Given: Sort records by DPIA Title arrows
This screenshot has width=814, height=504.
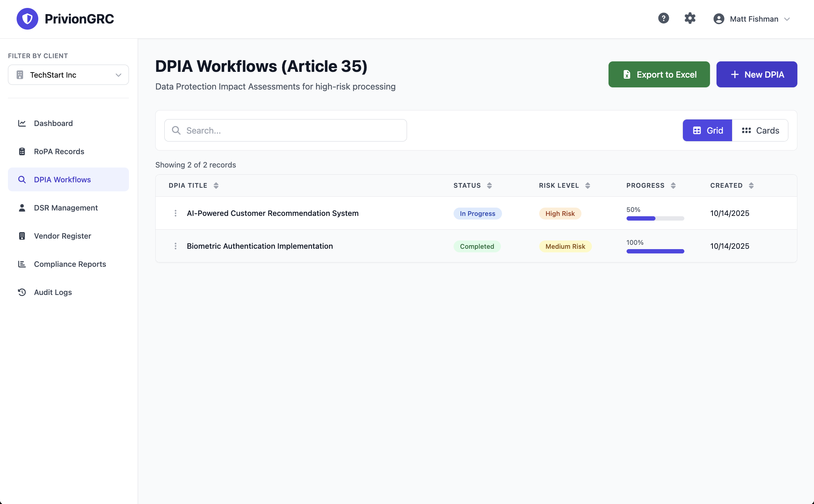Looking at the screenshot, I should point(216,186).
